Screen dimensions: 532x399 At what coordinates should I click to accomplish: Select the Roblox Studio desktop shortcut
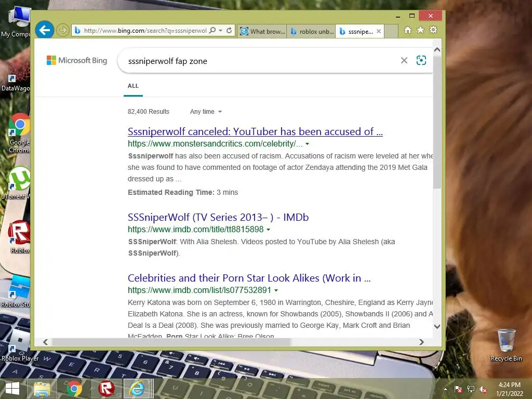16,291
